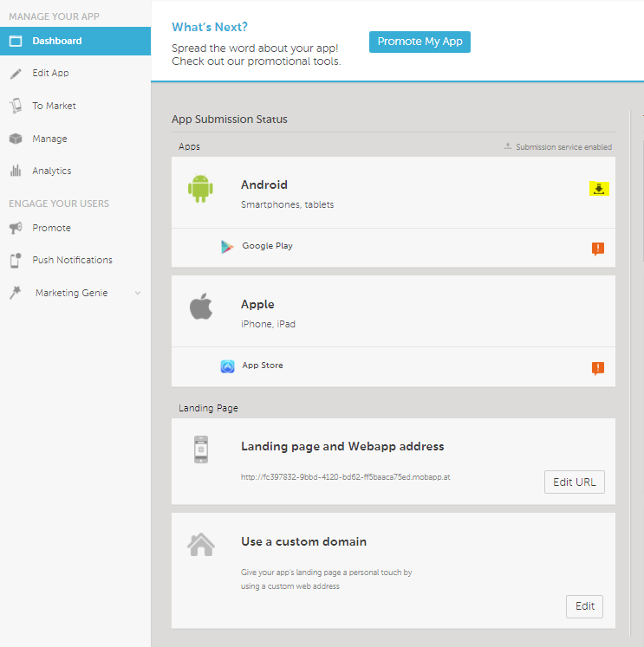Click the Google Play warning alert icon
The height and width of the screenshot is (647, 644).
tap(598, 249)
